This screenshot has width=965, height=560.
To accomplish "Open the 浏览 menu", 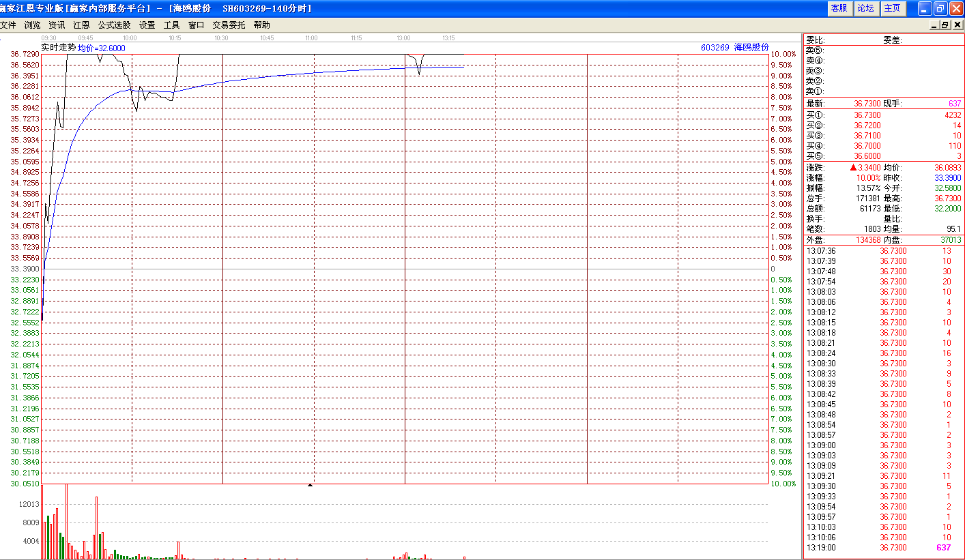I will click(32, 25).
